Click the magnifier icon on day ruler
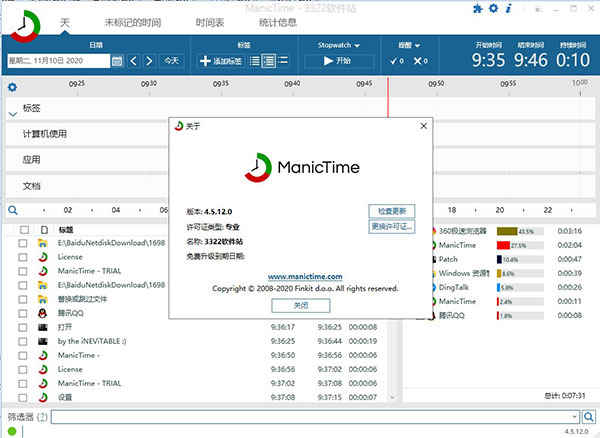600x438 pixels. 13,210
